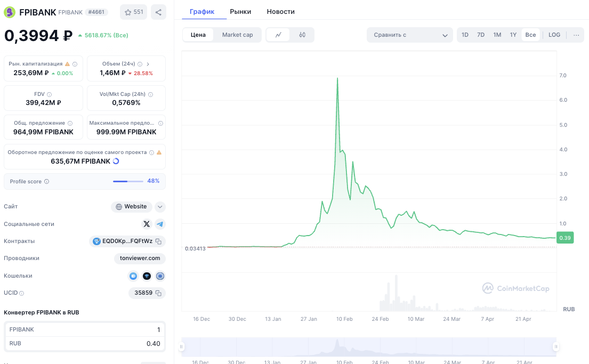Open Сравнить с dropdown

(x=410, y=35)
